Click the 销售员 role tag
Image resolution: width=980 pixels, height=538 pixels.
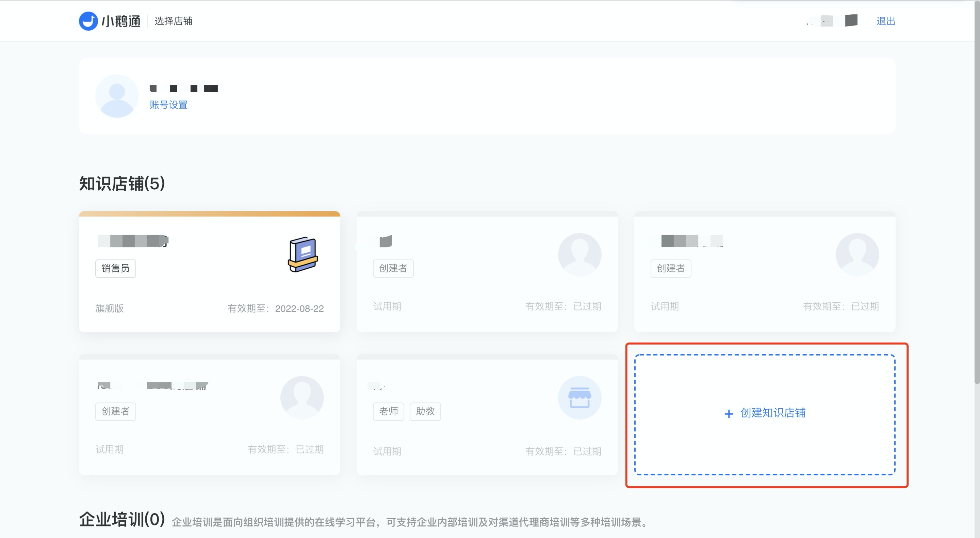(x=115, y=268)
